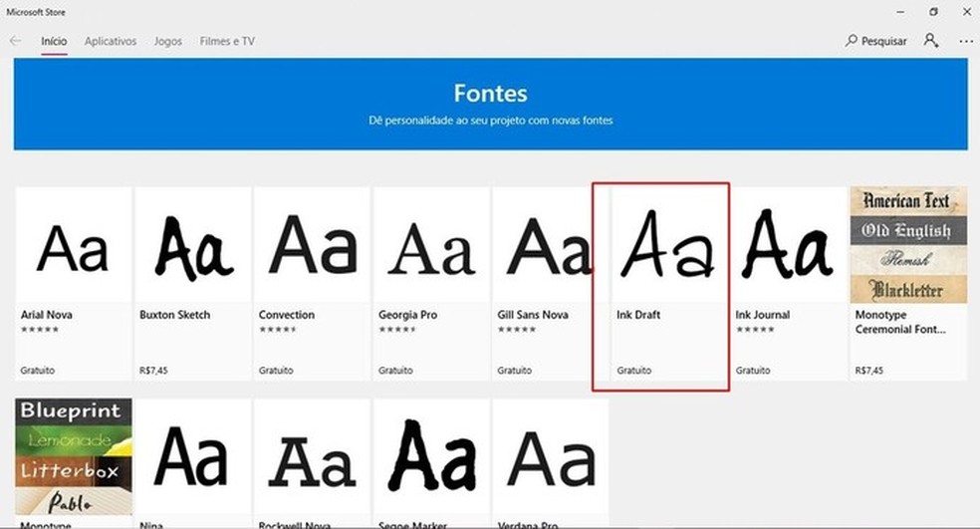Click the Arial Nova title text
Viewport: 980px width, 529px height.
click(46, 315)
